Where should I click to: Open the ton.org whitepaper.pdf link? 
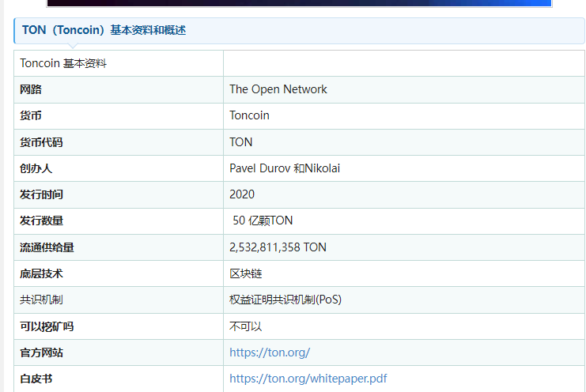(308, 379)
